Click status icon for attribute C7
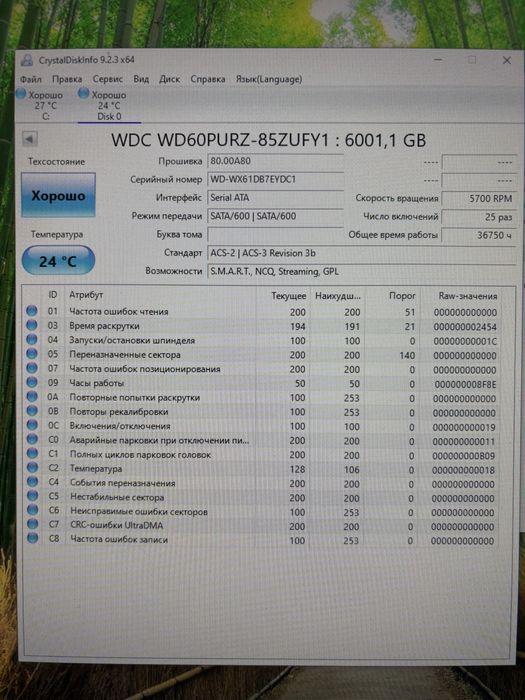The image size is (525, 700). 32,524
